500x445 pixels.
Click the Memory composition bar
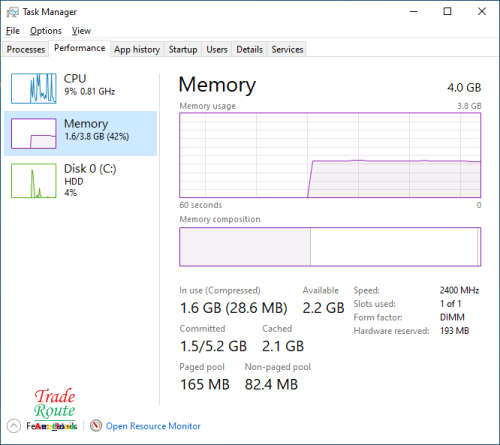[330, 247]
